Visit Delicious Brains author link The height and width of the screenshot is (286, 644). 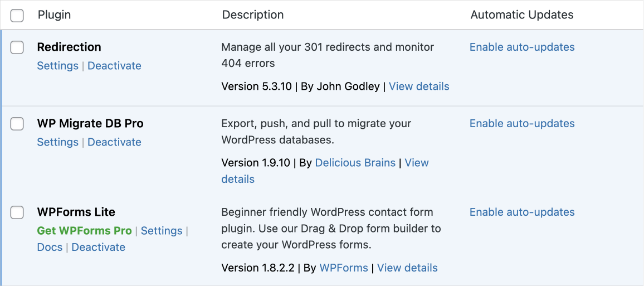coord(355,163)
